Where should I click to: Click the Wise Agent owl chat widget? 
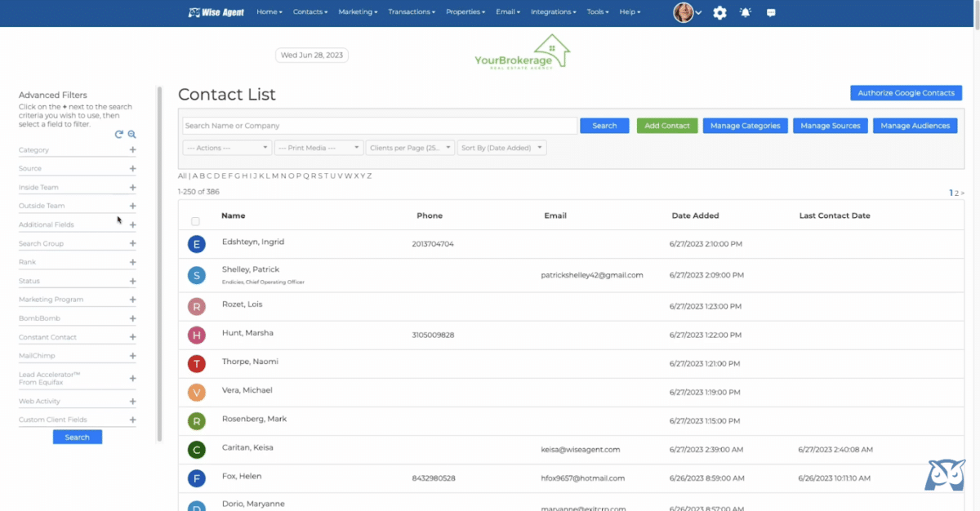(945, 476)
